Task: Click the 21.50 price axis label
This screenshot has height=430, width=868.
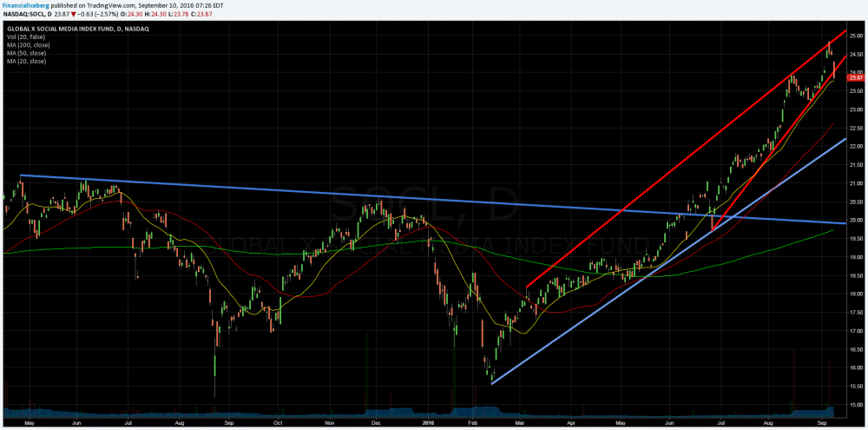Action: (856, 165)
